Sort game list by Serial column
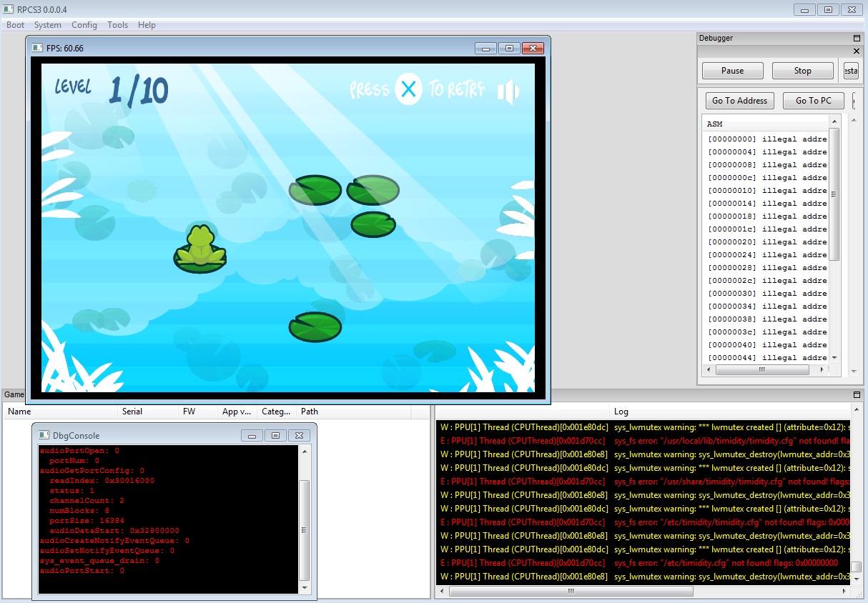 click(149, 412)
